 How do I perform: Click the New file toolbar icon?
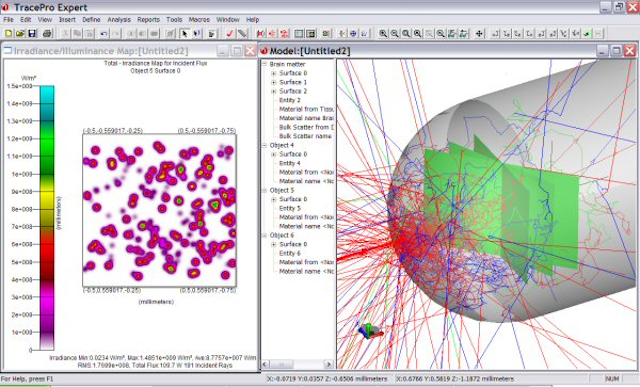click(x=8, y=33)
